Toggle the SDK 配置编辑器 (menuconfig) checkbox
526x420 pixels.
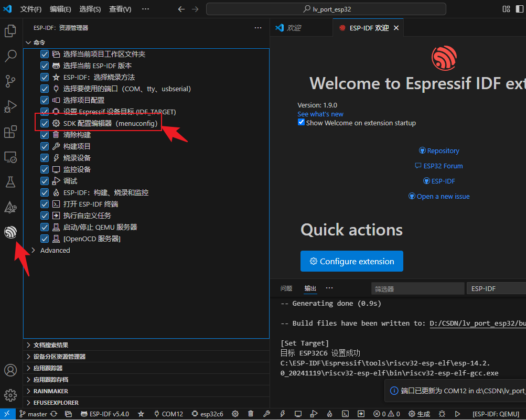tap(44, 123)
